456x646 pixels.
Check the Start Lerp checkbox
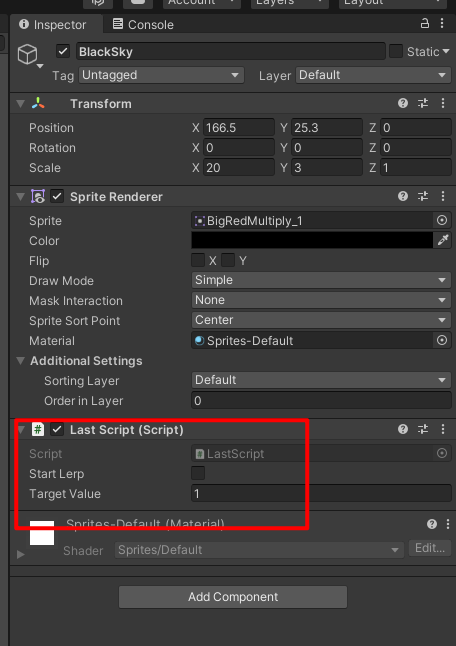198,473
